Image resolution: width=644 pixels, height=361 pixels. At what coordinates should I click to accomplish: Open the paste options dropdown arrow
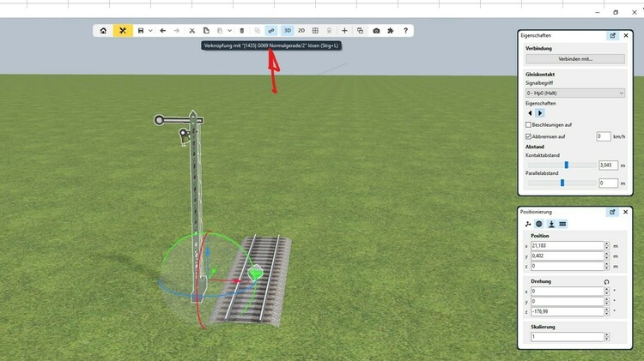pyautogui.click(x=229, y=31)
